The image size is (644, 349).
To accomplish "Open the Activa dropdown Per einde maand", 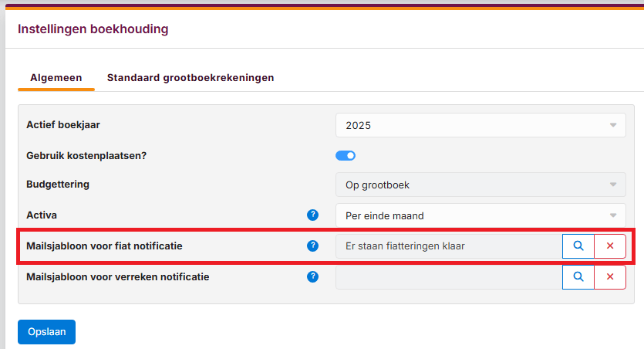I will point(480,215).
